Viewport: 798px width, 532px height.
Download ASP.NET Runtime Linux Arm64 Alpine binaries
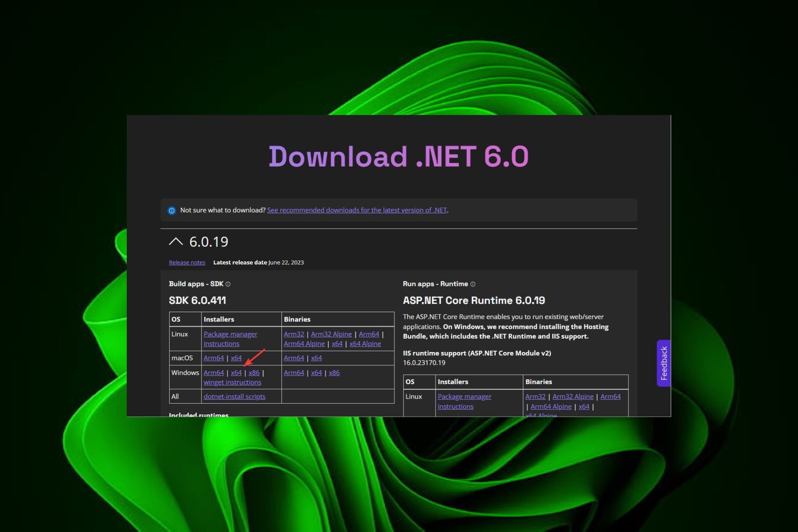(551, 406)
